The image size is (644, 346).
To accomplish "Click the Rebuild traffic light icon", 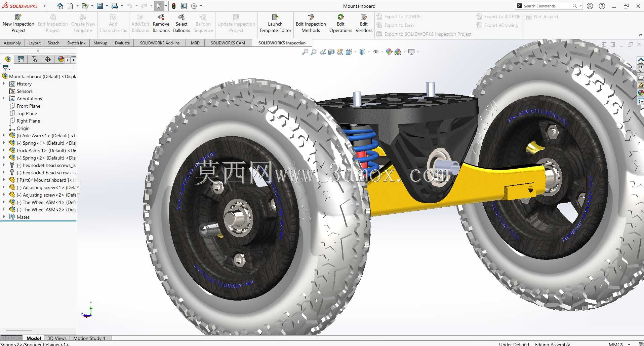I will 174,6.
